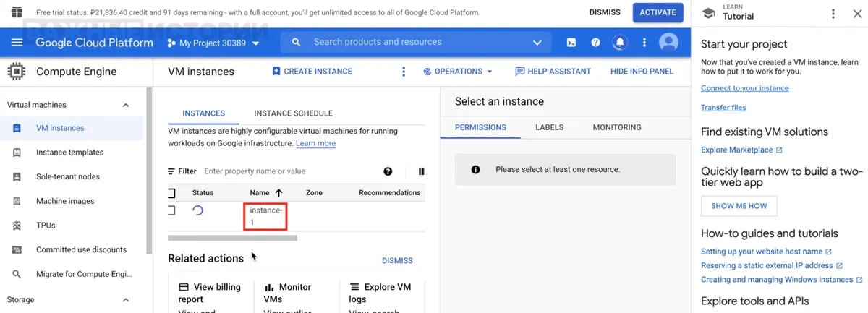Viewport: 868px width, 313px height.
Task: Click the Name column sort arrow
Action: [x=278, y=193]
